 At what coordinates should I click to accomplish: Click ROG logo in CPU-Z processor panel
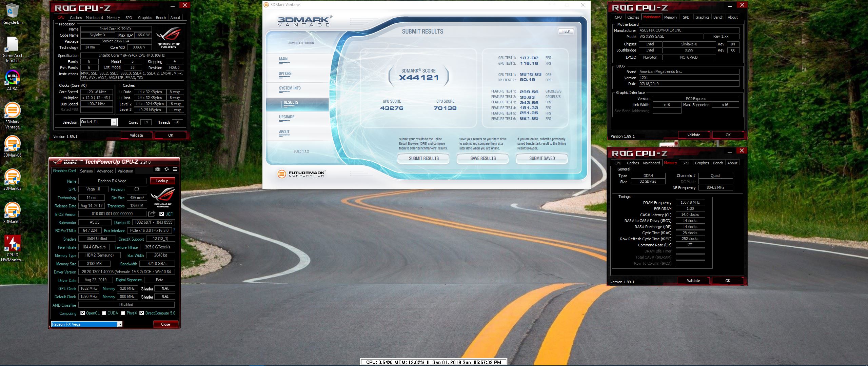pyautogui.click(x=169, y=38)
